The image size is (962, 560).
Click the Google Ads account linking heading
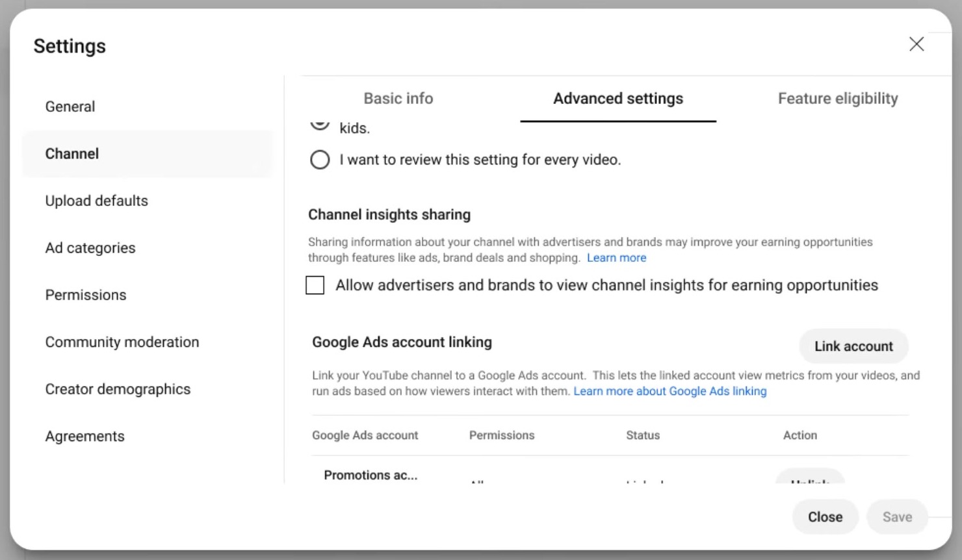coord(402,342)
